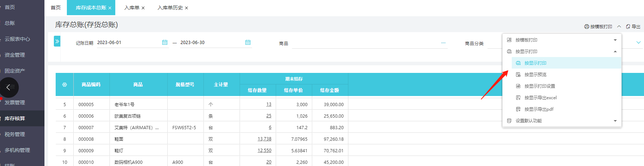644x166 pixels.
Task: Choose 按显示导出pdf option
Action: tap(539, 109)
